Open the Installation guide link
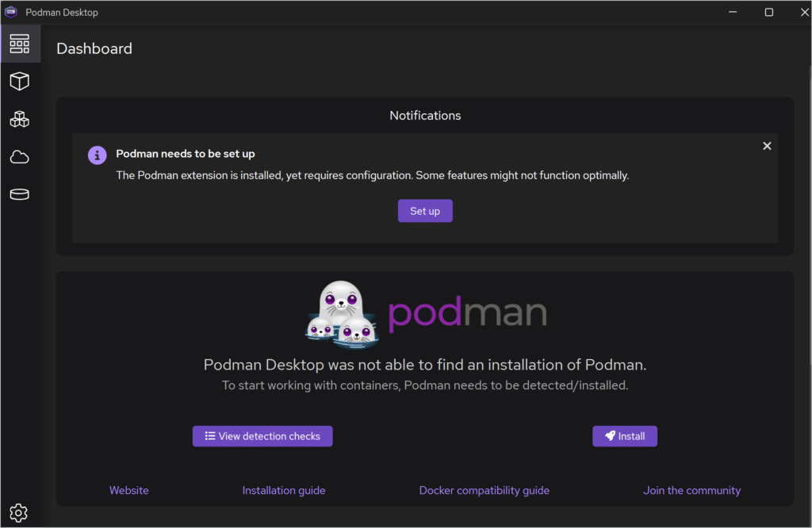The image size is (812, 528). click(283, 490)
